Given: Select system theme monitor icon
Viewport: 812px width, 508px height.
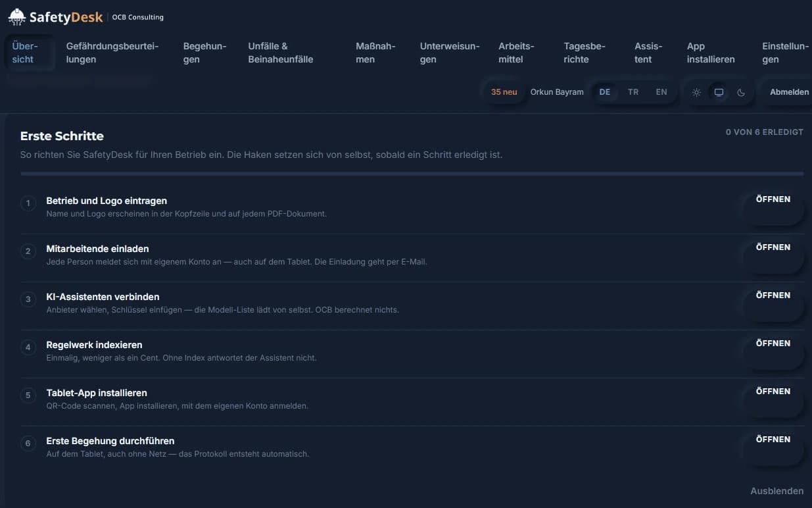Looking at the screenshot, I should 719,92.
